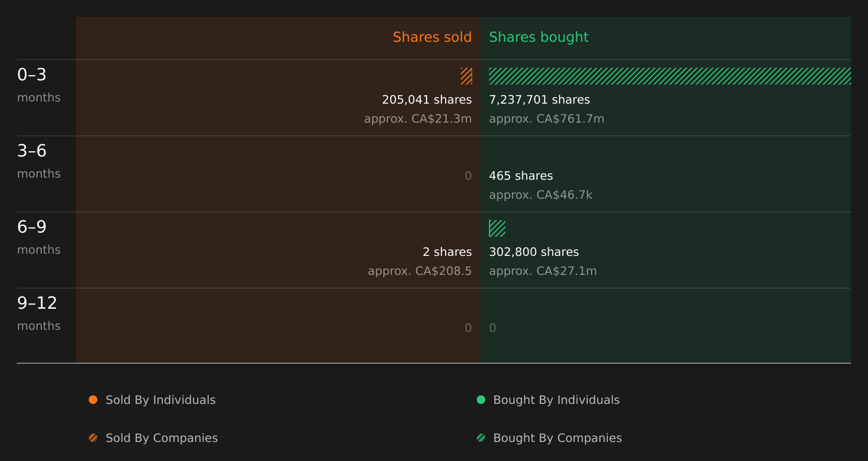Select the 9–12 months row label
Viewport: 868px width, 461px height.
pos(39,314)
